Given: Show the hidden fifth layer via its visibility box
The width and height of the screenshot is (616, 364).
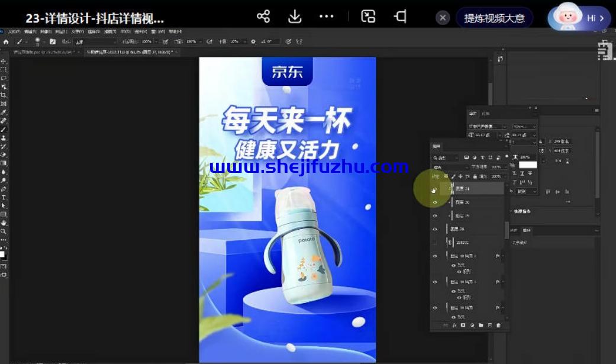Looking at the screenshot, I should tap(434, 243).
